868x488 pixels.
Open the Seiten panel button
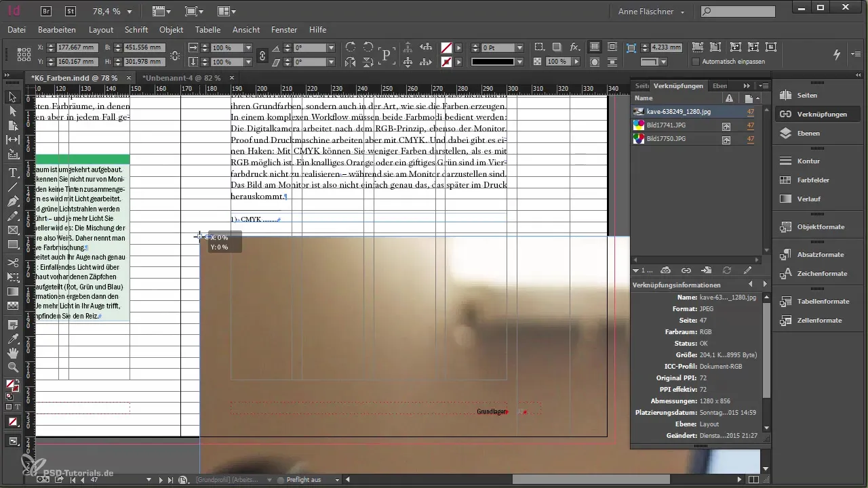click(818, 96)
